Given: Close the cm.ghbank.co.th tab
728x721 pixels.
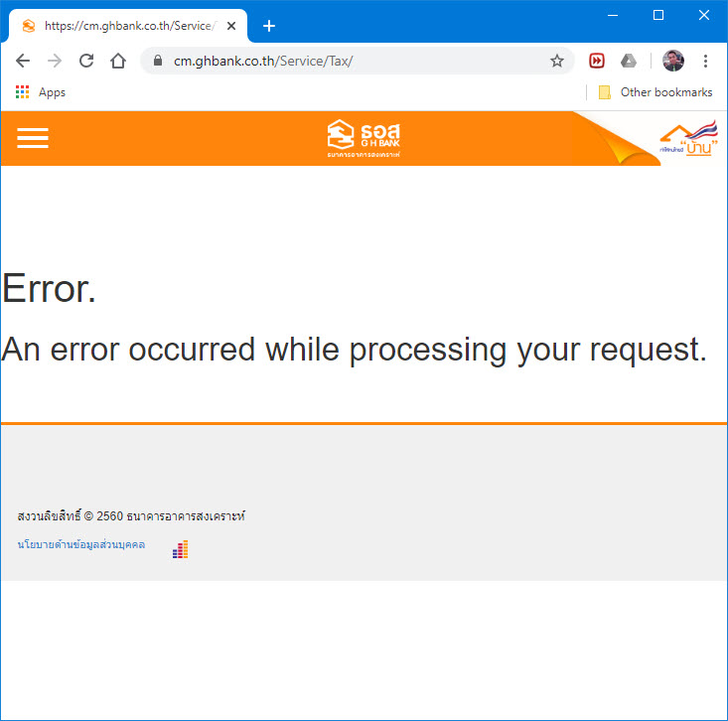Looking at the screenshot, I should 231,26.
